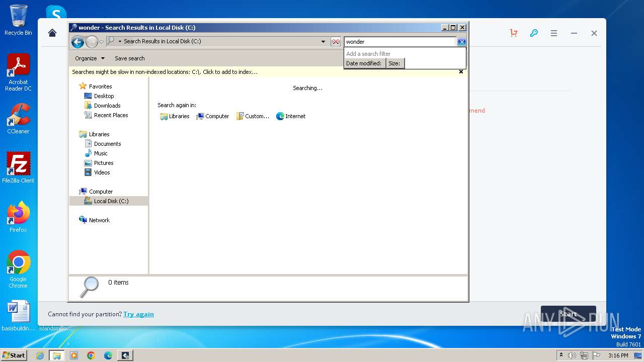Image resolution: width=644 pixels, height=362 pixels.
Task: Open Firefox desktop shortcut
Action: [x=18, y=217]
